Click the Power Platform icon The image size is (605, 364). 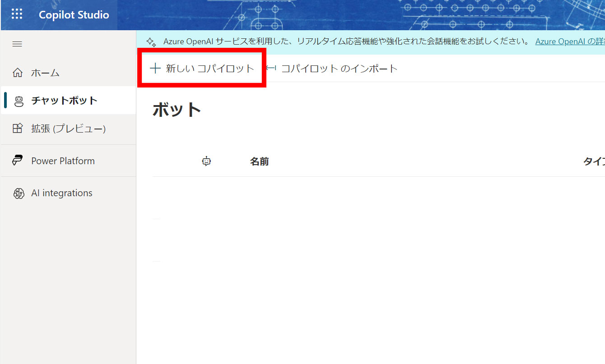pos(18,161)
